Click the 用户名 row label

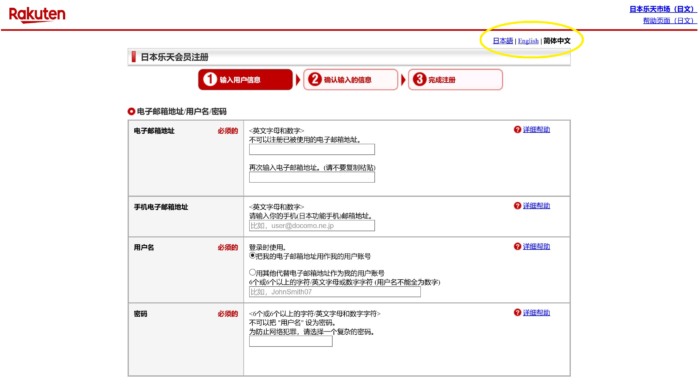pyautogui.click(x=144, y=247)
